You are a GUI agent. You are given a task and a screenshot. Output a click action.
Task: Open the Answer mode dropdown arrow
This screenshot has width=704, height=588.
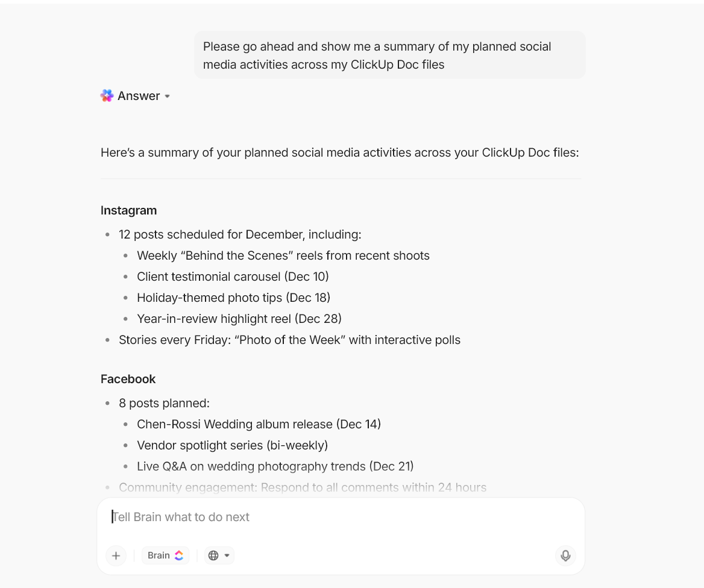[168, 96]
